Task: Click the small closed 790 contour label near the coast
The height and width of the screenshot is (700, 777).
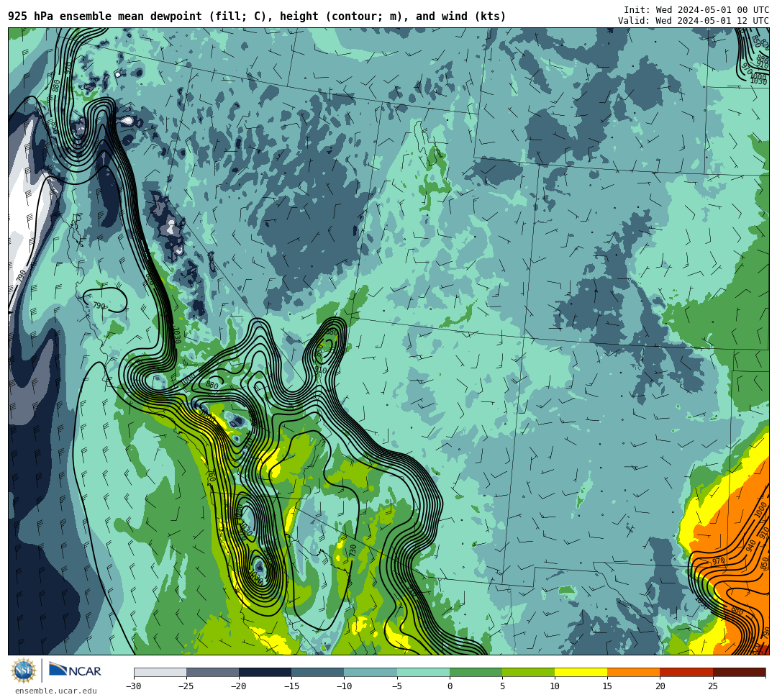Action: click(x=99, y=306)
